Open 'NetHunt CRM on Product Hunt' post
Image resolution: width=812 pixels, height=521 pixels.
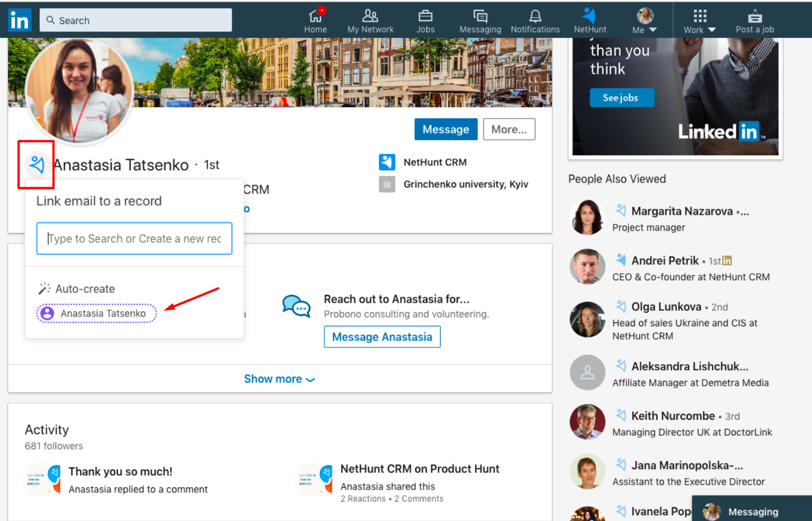click(419, 469)
